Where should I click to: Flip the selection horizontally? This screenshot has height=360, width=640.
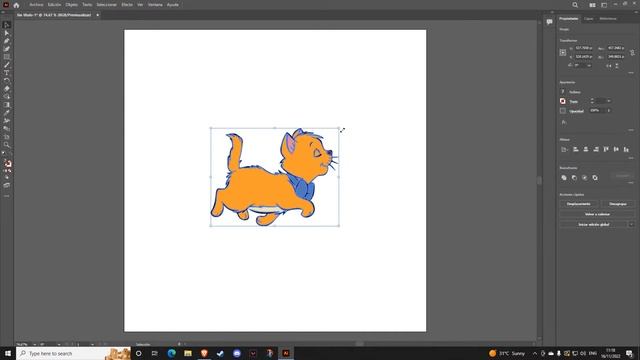tap(609, 65)
